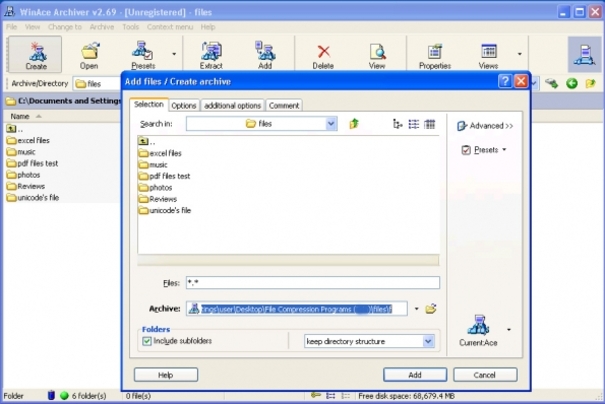Open dropdown arrow next to toolbar Views

520,54
